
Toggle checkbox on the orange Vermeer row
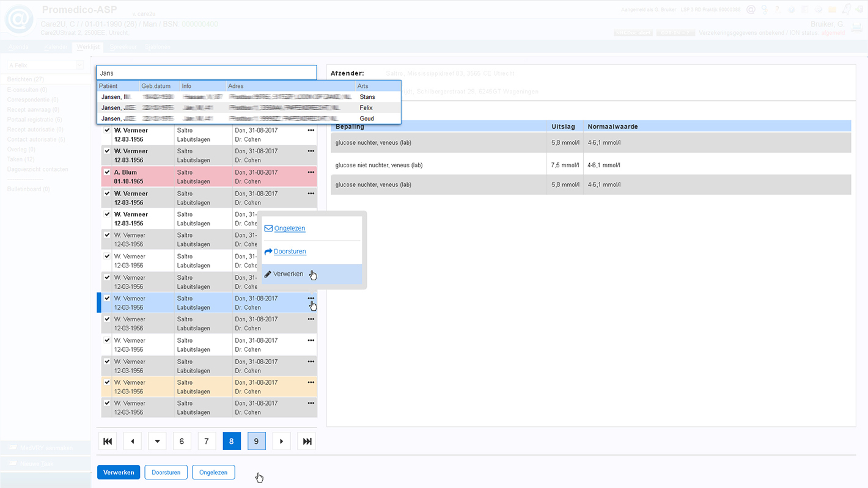[107, 382]
